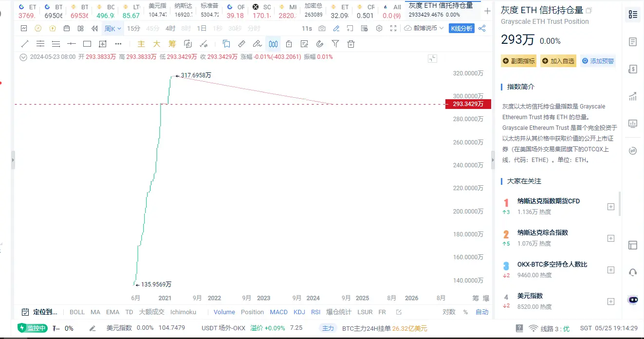Open the 标准普 ticker tab
Viewport: 644px width, 339px height.
(x=209, y=10)
